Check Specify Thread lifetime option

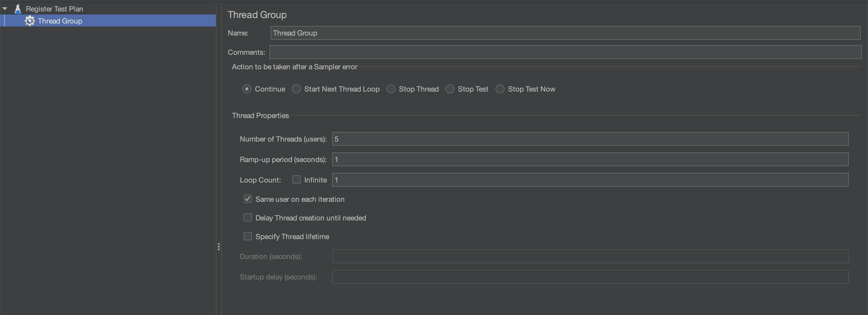[248, 236]
